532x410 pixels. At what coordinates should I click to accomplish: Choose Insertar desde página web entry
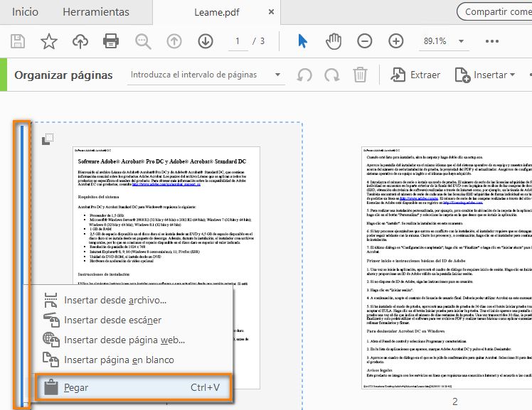click(133, 340)
